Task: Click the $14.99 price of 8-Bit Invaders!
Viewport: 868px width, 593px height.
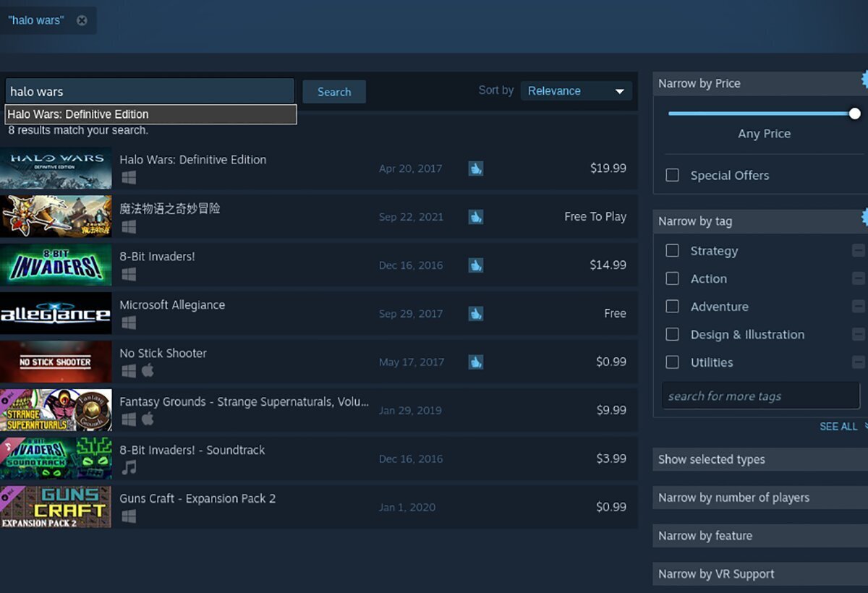Action: click(x=608, y=265)
